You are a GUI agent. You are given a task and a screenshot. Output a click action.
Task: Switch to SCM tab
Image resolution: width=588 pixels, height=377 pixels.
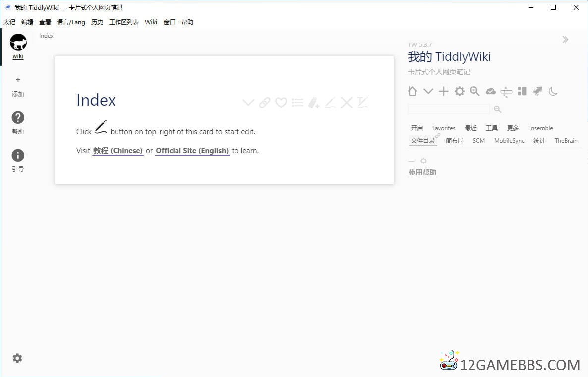pos(478,141)
